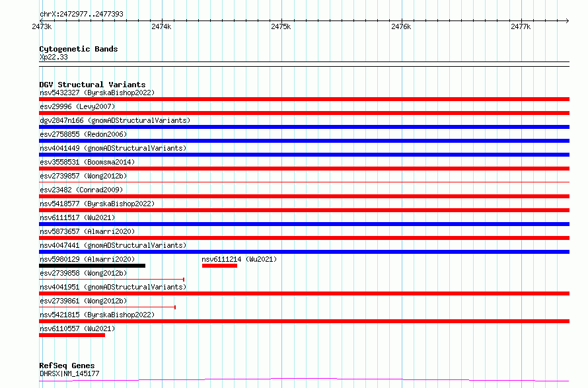Click the black bar under nsv5980129
The height and width of the screenshot is (388, 588).
point(92,266)
